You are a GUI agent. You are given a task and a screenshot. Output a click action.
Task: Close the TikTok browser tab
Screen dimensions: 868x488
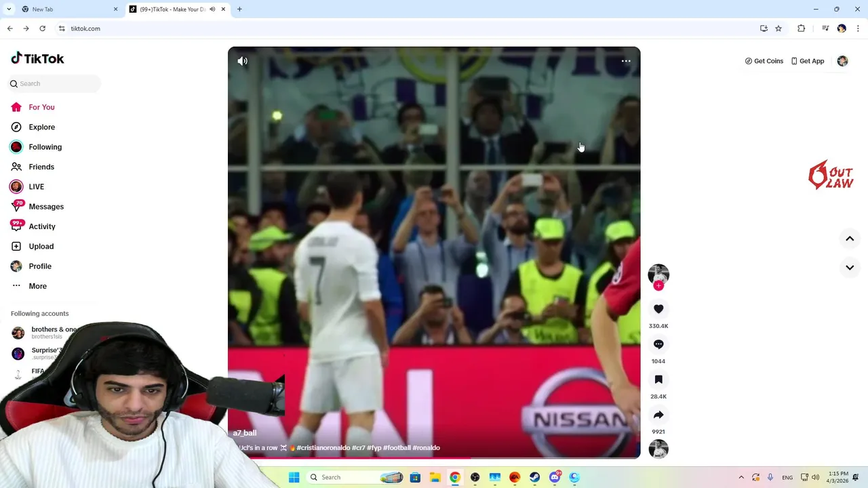click(x=223, y=9)
